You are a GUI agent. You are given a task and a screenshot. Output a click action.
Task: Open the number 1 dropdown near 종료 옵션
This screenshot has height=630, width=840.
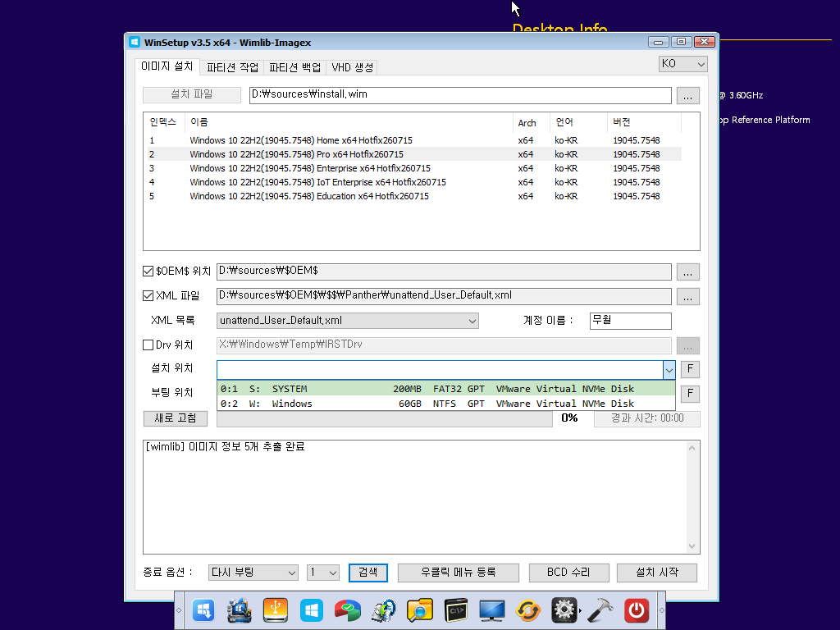[x=323, y=573]
